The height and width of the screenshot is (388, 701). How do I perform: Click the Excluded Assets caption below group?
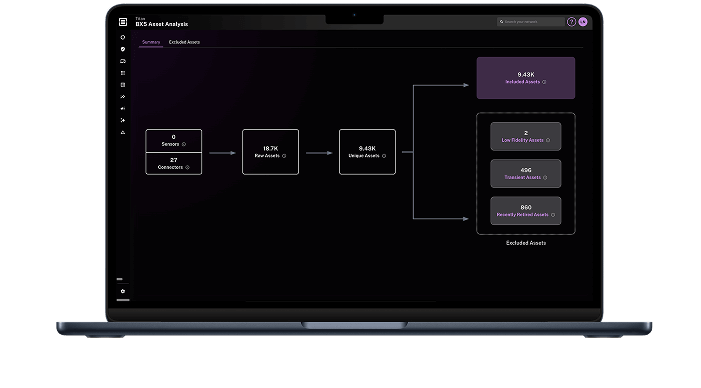point(526,243)
